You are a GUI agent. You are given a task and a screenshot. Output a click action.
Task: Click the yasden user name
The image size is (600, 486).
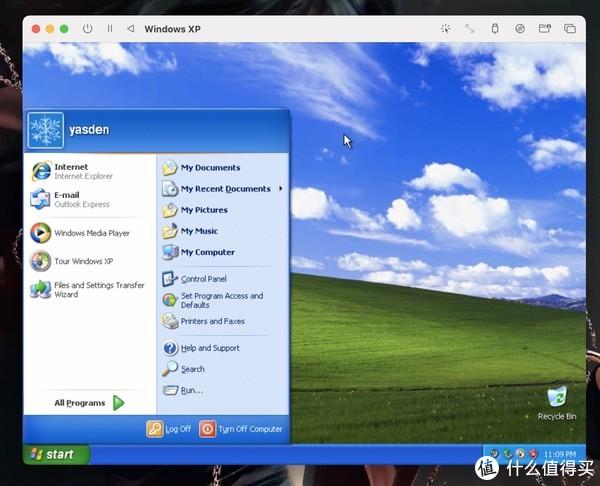[x=89, y=130]
